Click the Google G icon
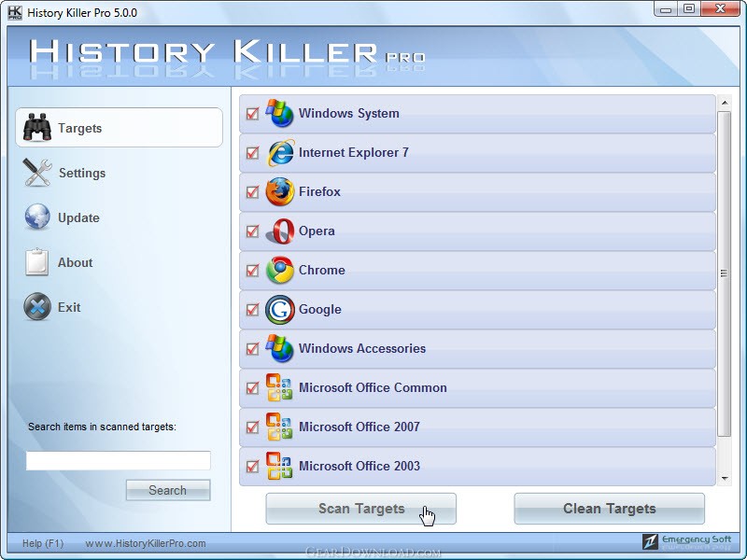 tap(279, 310)
